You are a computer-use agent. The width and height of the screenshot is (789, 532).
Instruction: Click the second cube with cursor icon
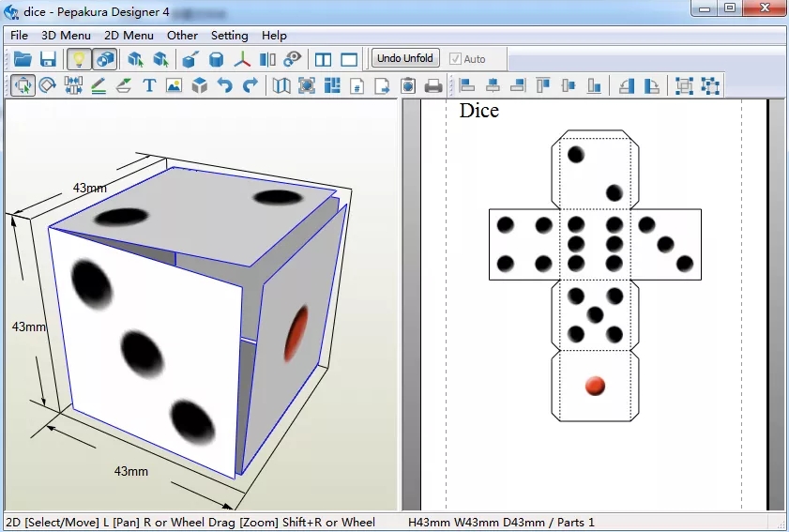[x=161, y=59]
